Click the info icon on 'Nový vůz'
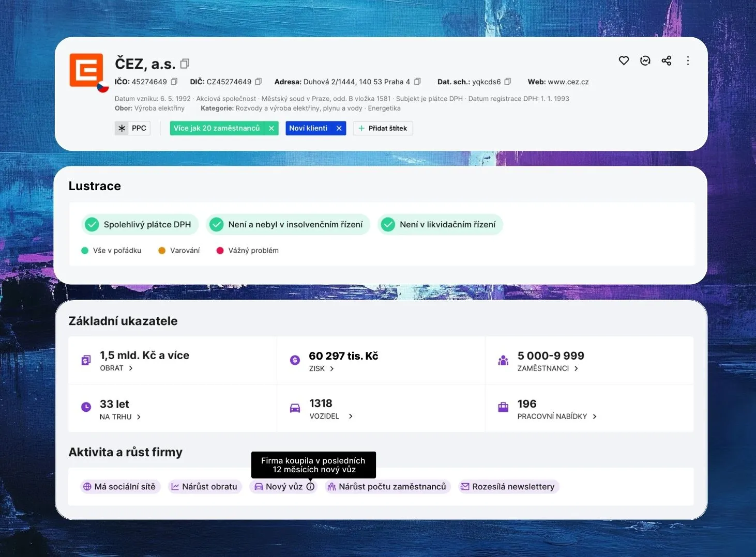The image size is (756, 557). (310, 487)
